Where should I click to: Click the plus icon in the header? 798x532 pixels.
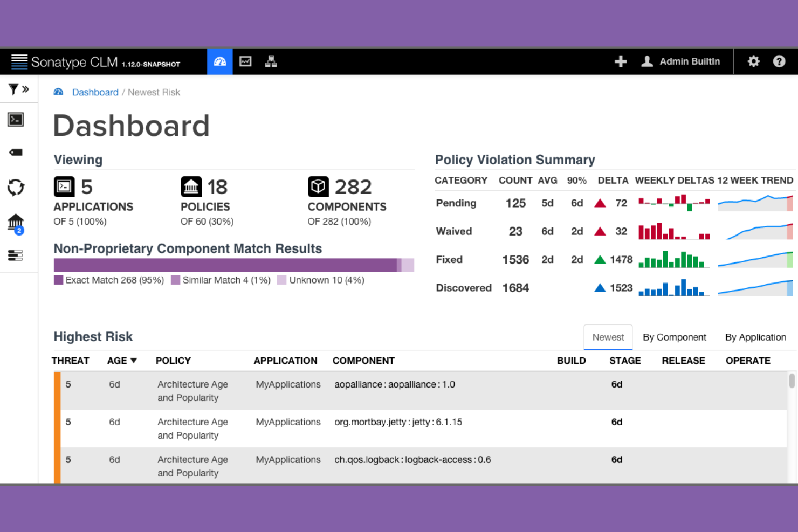click(x=621, y=61)
